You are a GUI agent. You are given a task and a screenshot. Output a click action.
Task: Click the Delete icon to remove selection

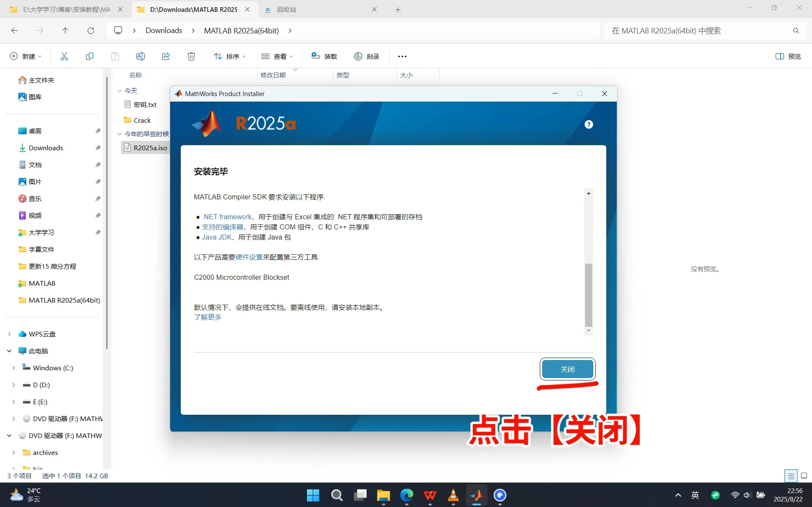click(191, 56)
